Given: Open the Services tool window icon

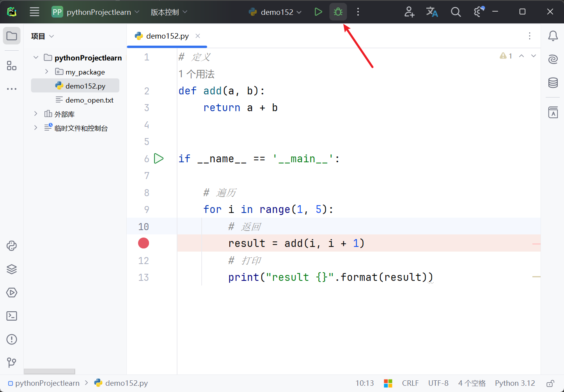Looking at the screenshot, I should (12, 293).
